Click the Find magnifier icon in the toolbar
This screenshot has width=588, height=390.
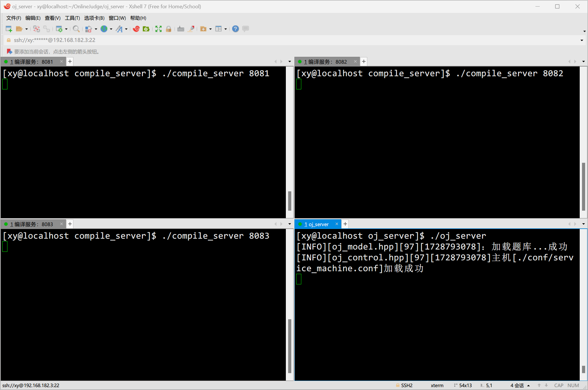point(76,29)
